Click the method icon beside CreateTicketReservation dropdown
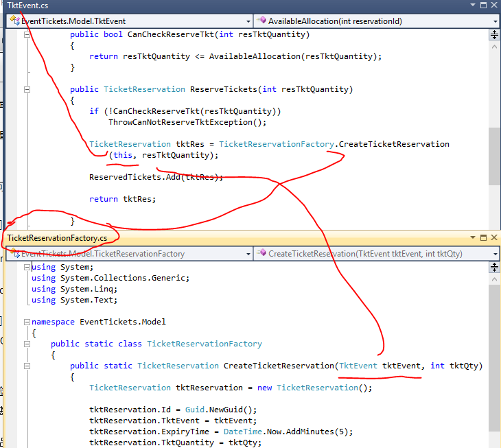501x448 pixels. [261, 253]
